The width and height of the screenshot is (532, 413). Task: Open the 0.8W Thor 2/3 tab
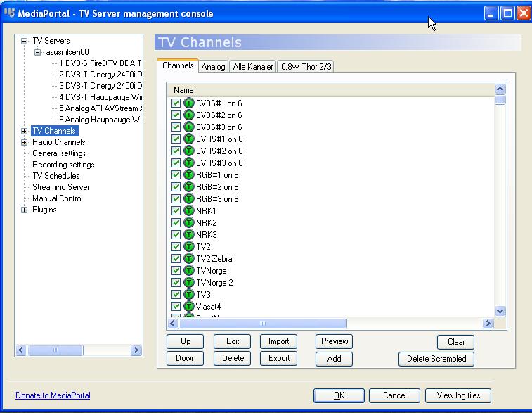[x=306, y=67]
